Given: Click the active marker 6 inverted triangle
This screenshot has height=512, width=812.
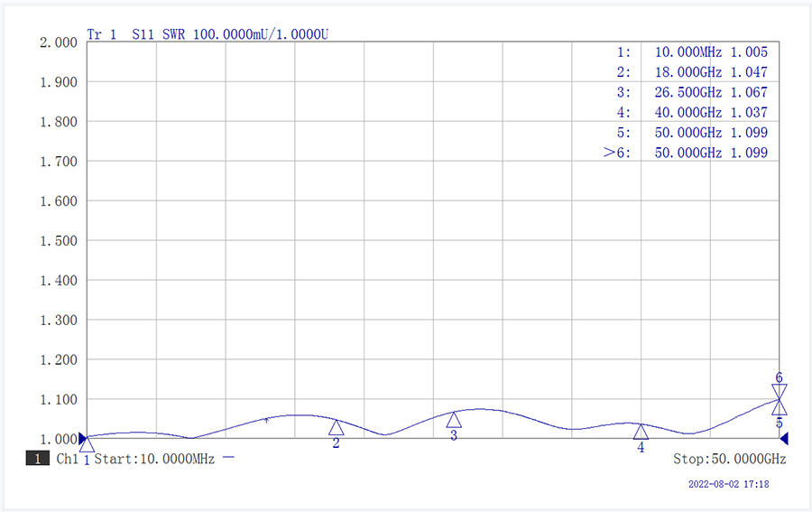Looking at the screenshot, I should 780,391.
